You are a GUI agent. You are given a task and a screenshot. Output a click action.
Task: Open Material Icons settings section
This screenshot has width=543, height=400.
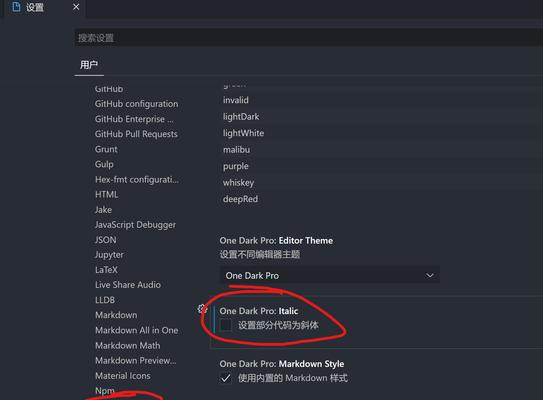coord(123,376)
